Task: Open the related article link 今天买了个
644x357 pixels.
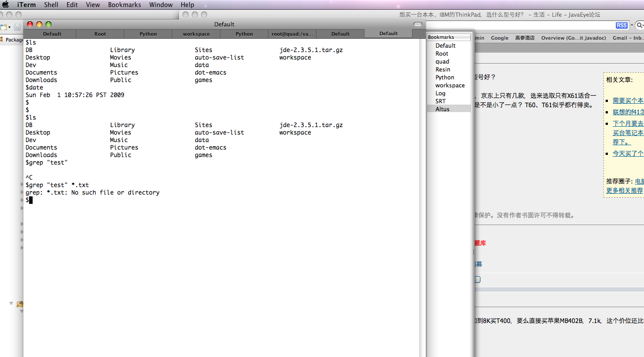Action: [628, 154]
